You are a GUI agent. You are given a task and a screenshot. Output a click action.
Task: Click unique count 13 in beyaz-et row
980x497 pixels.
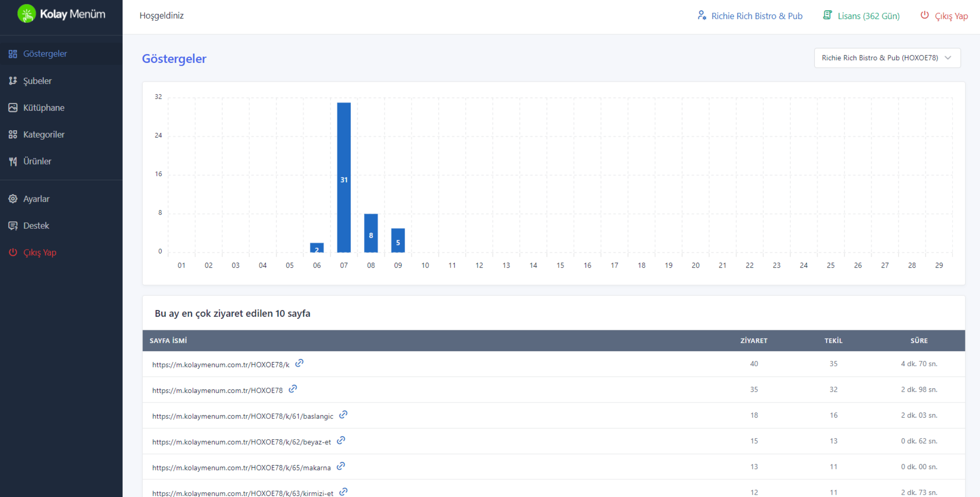tap(834, 441)
